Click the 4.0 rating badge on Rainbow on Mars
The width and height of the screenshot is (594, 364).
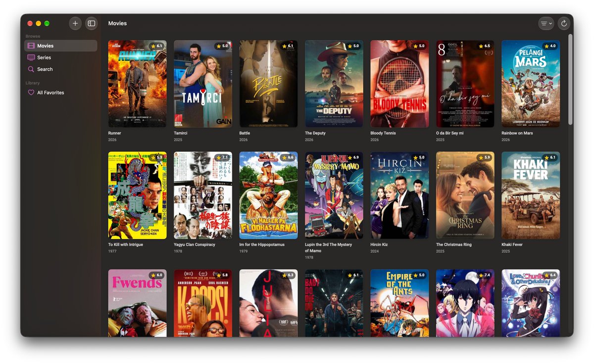tap(550, 46)
